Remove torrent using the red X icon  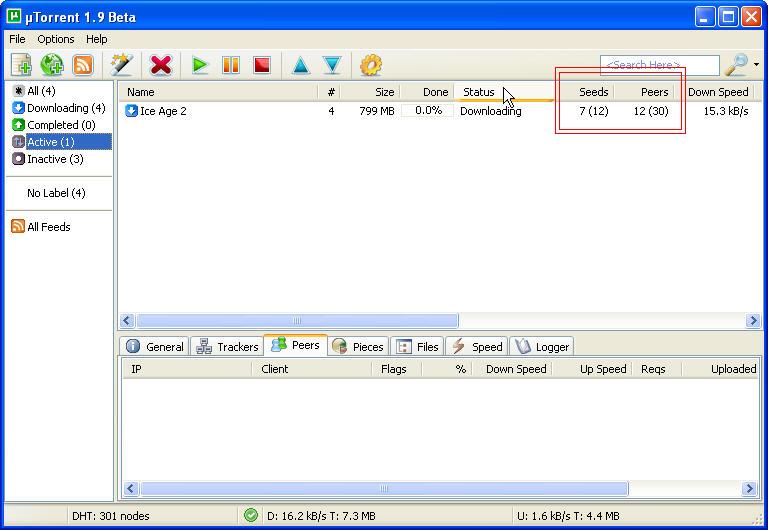coord(161,65)
